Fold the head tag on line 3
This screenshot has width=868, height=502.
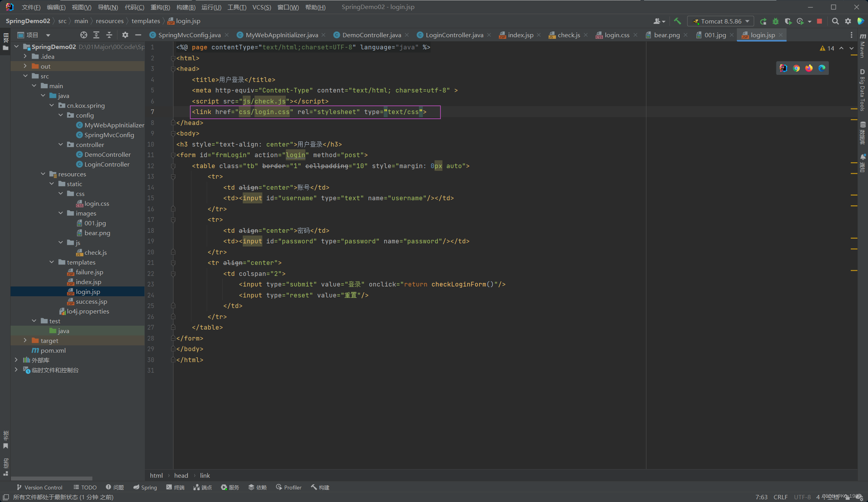tap(173, 69)
